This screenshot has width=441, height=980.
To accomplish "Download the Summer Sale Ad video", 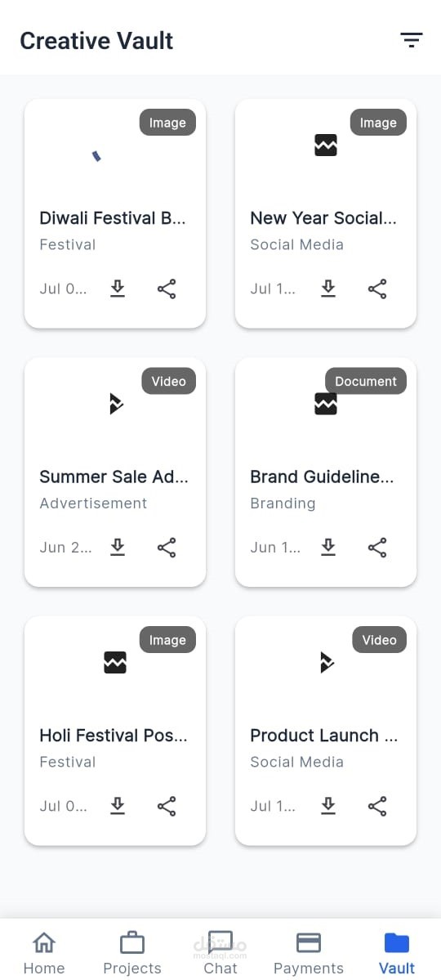I will (118, 548).
